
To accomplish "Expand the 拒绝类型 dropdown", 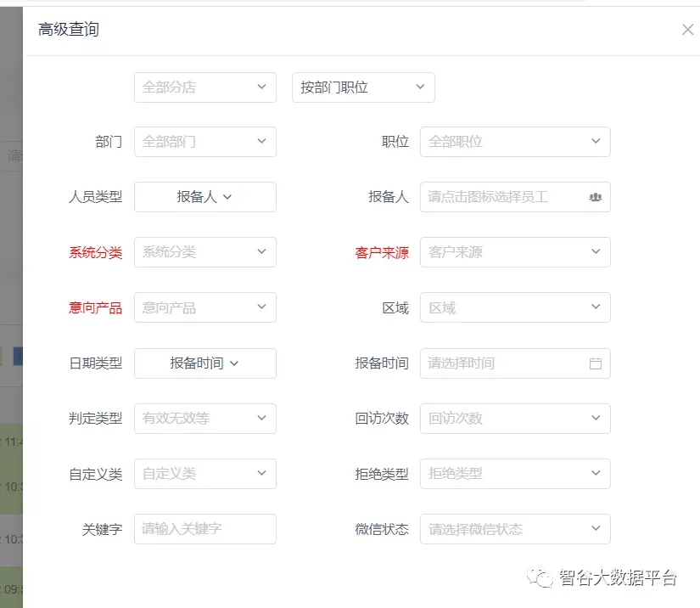I will click(x=514, y=474).
